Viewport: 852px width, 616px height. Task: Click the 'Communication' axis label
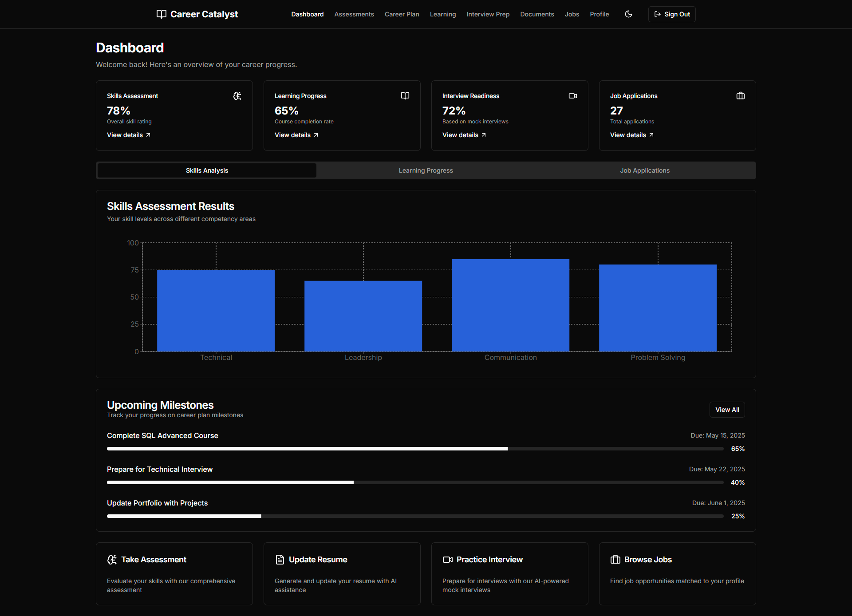[x=510, y=357]
